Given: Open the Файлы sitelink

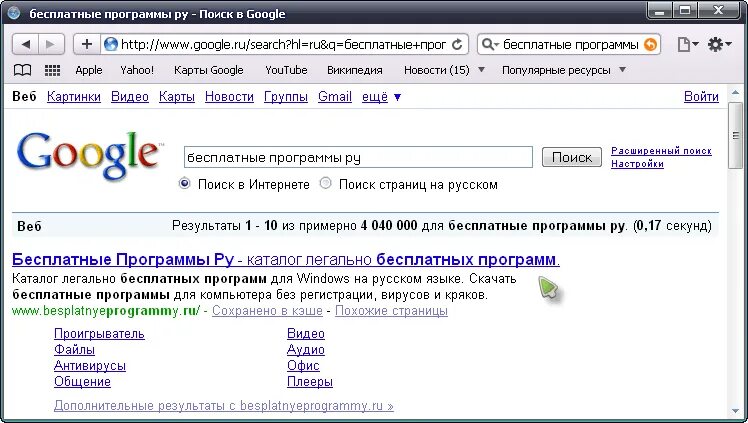Looking at the screenshot, I should [x=74, y=350].
